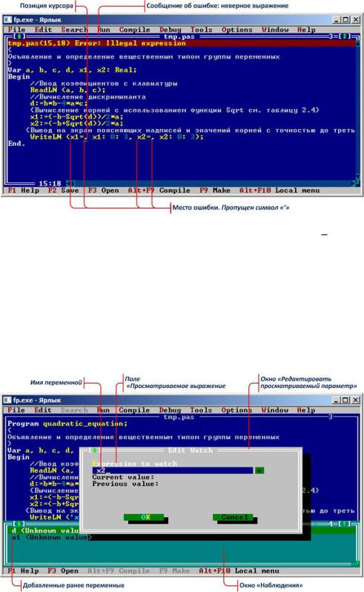The height and width of the screenshot is (592, 364).
Task: Open Tools menu in bottom IDE window
Action: click(201, 410)
